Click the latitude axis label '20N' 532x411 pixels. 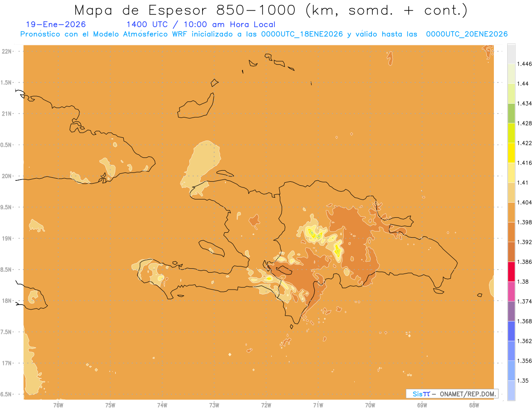6,176
